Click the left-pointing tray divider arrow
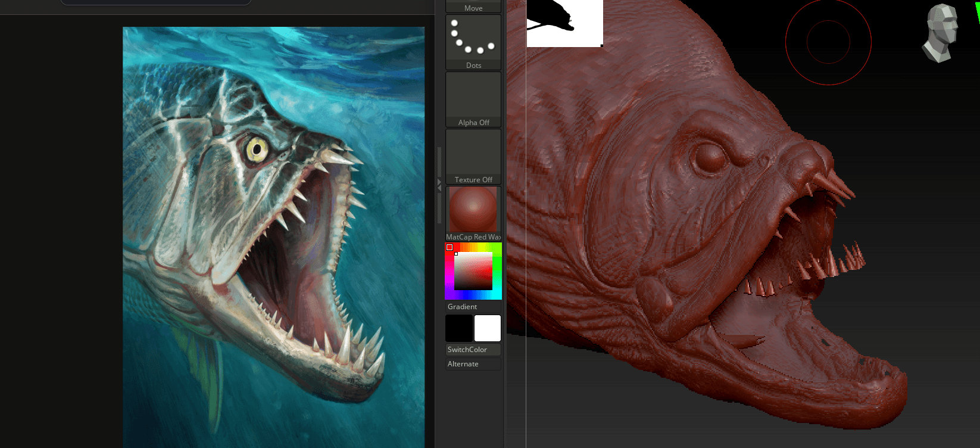Screen dimensions: 980x448 coord(439,188)
